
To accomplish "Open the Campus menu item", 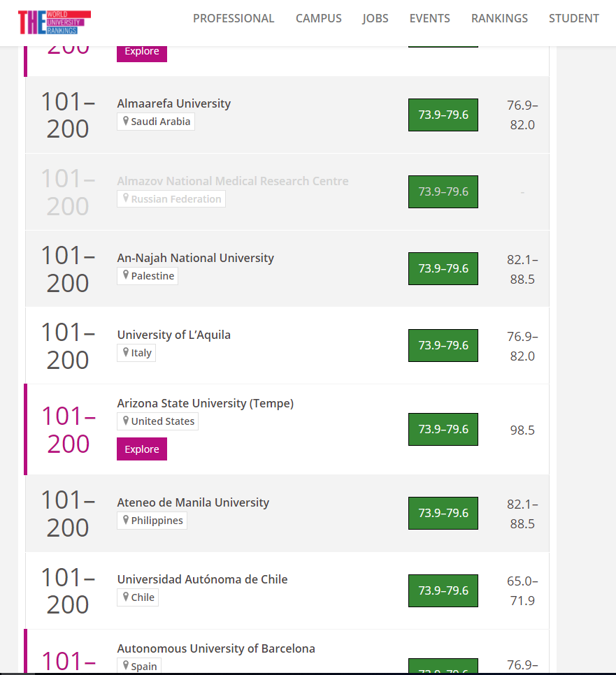I will pos(319,19).
